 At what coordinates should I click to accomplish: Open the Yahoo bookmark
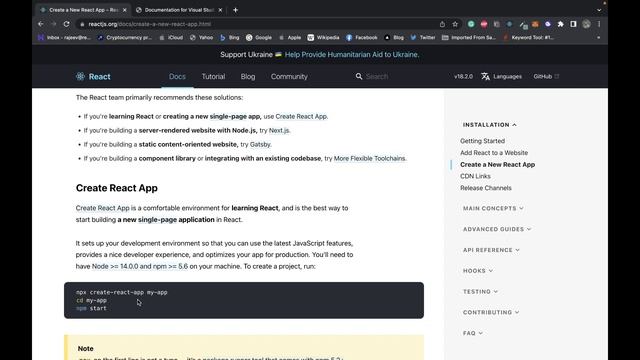click(x=201, y=38)
